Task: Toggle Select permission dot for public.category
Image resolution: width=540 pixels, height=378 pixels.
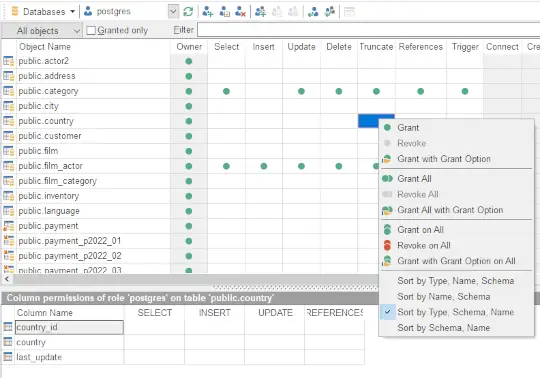Action: point(226,91)
